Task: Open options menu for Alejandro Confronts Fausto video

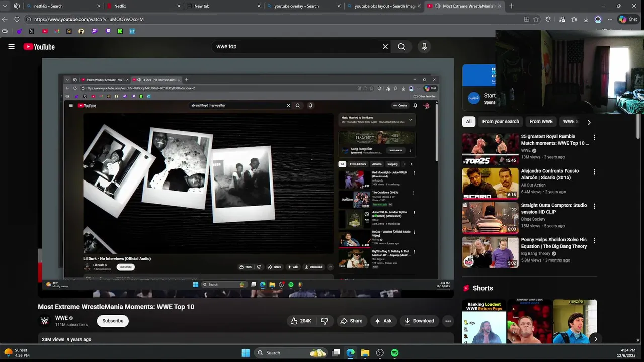Action: pos(594,172)
